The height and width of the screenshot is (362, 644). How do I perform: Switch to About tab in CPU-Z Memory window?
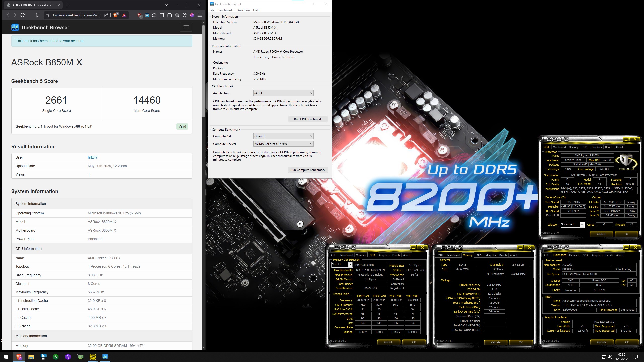pyautogui.click(x=514, y=255)
